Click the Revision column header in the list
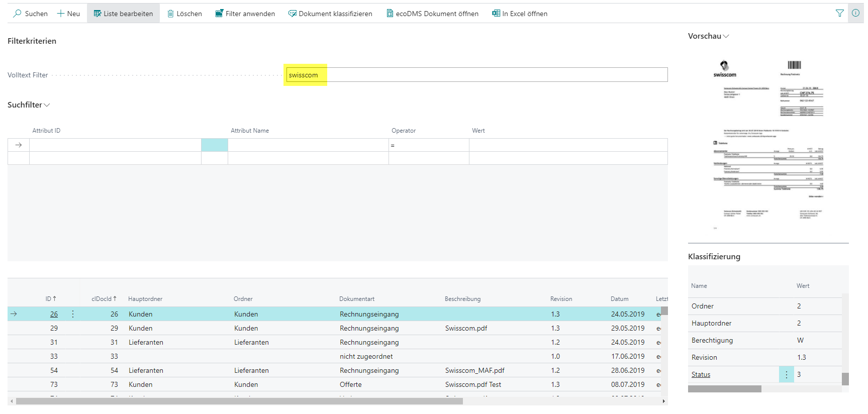This screenshot has width=868, height=414. pyautogui.click(x=561, y=299)
